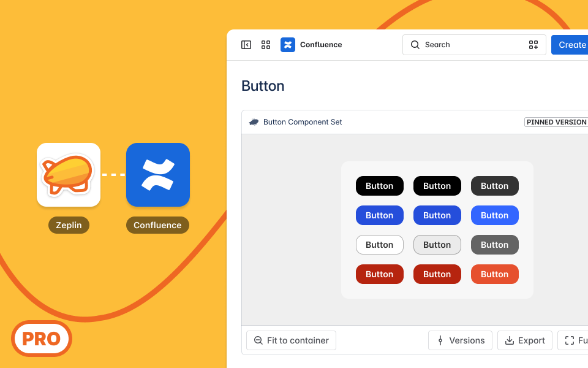Open the apps-plus icon inside Search
The width and height of the screenshot is (588, 368).
(533, 45)
